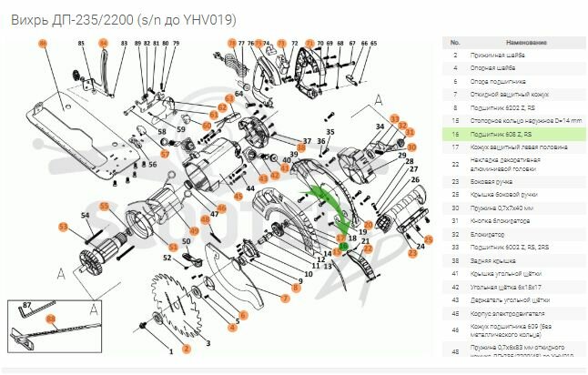Click orange part marker 78
The height and width of the screenshot is (375, 588).
tap(232, 44)
